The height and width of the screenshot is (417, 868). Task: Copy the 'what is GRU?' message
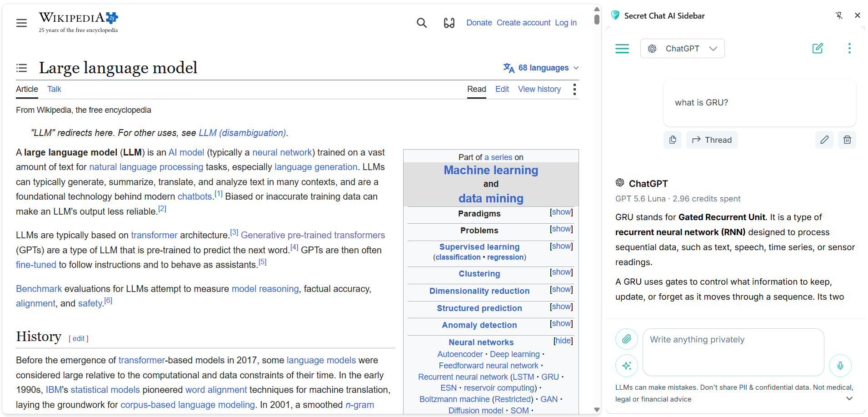tap(673, 140)
